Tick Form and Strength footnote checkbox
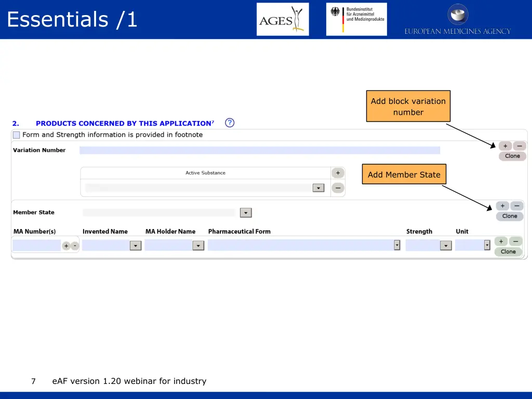 [16, 135]
